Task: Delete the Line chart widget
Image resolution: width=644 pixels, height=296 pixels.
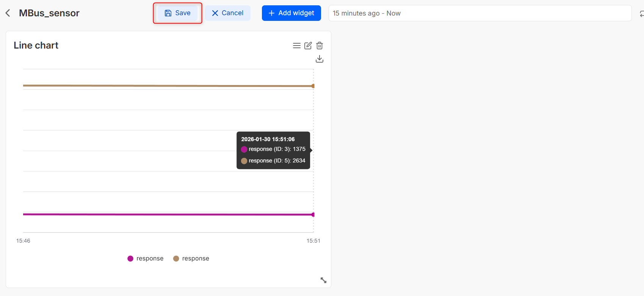Action: [320, 46]
